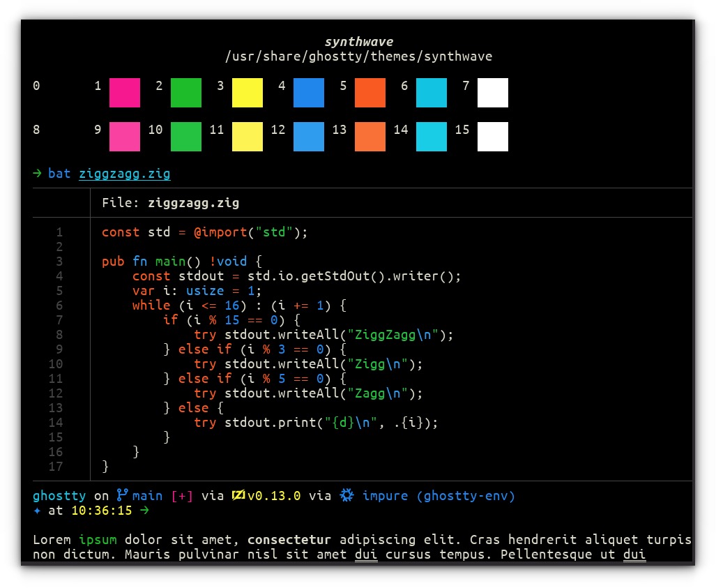Screen dimensions: 716x588
Task: Click 'stdout.print' on line 14
Action: (270, 423)
